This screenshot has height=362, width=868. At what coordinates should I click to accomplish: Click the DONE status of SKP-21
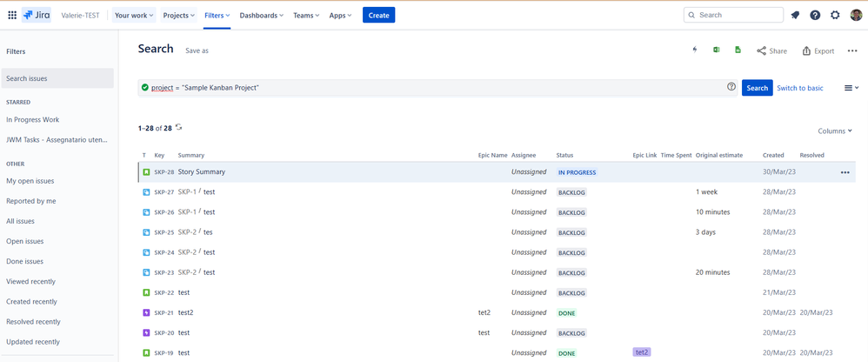pos(567,313)
